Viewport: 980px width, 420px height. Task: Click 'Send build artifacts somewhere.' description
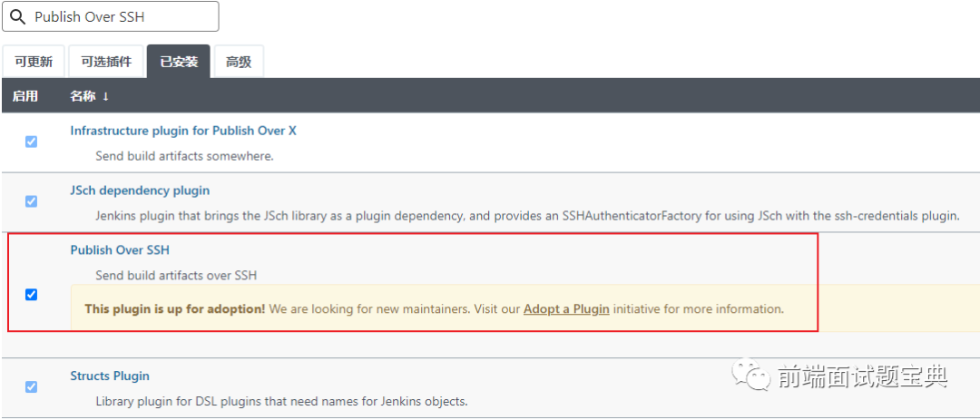[x=184, y=156]
